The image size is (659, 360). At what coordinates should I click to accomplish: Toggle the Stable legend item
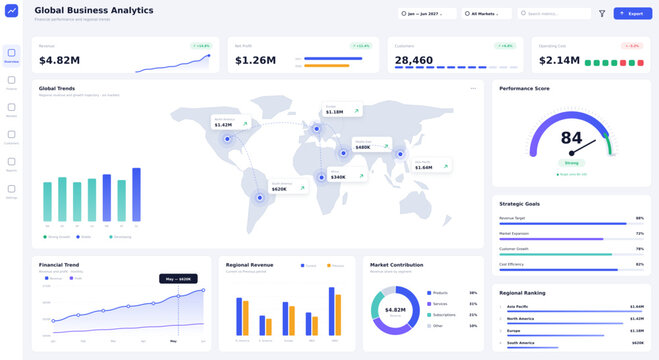[84, 237]
